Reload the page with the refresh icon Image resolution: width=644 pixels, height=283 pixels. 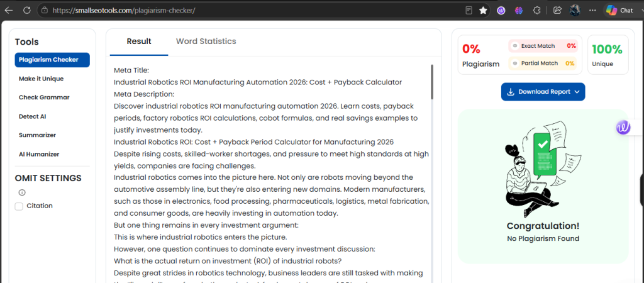pos(27,10)
